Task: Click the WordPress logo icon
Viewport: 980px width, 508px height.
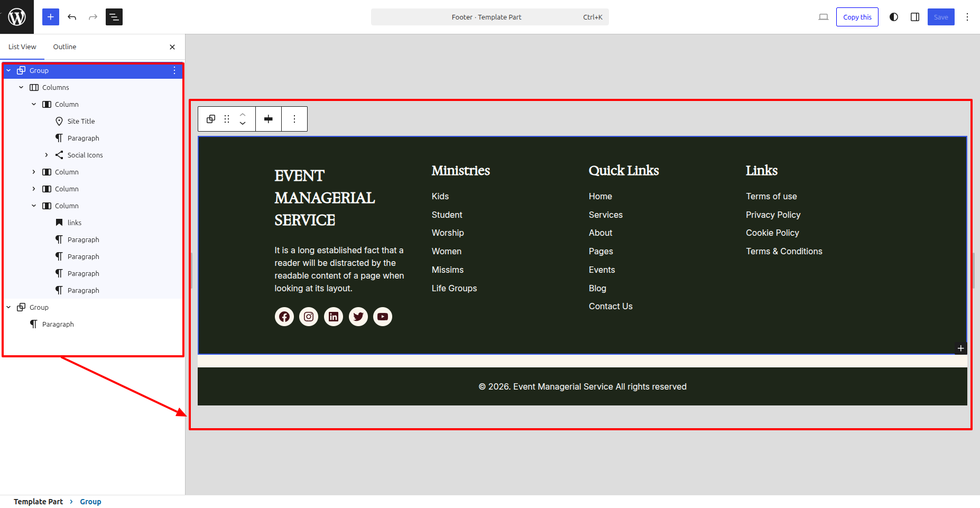Action: click(17, 17)
